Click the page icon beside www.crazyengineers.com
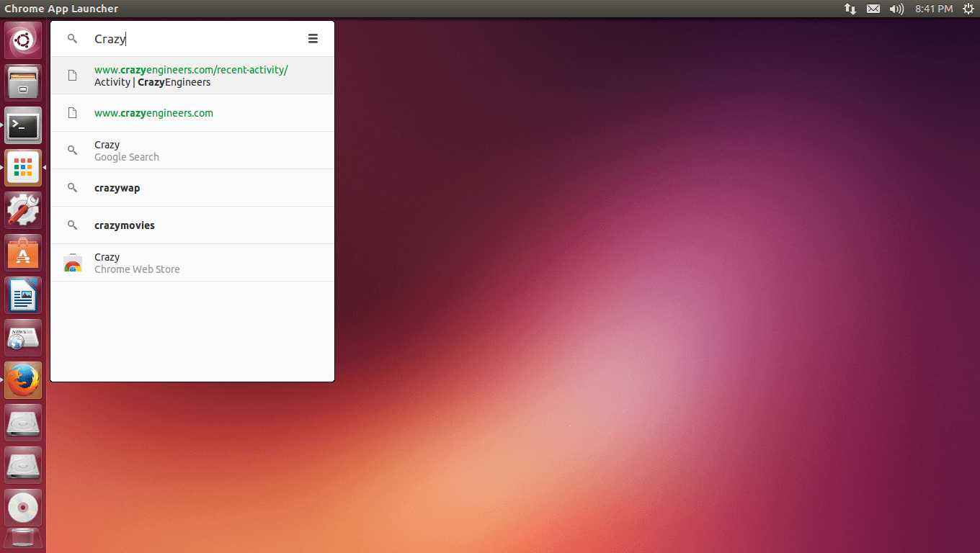 coord(72,113)
